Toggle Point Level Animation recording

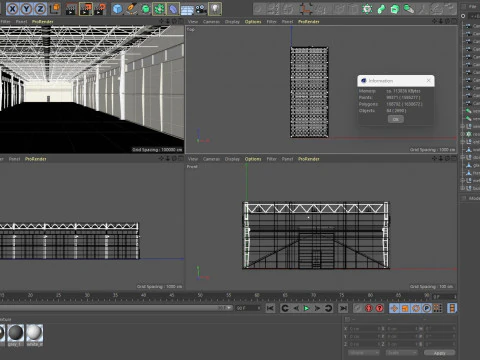point(437,308)
